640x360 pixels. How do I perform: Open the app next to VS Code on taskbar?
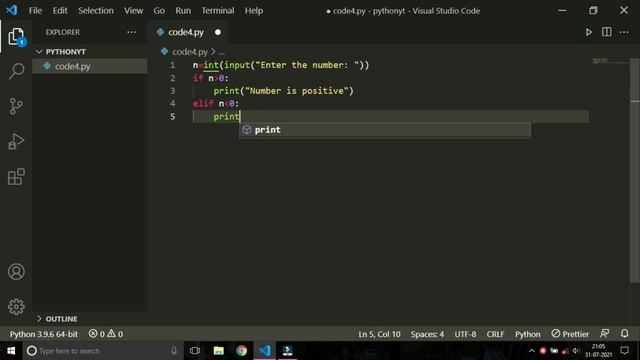coord(287,351)
